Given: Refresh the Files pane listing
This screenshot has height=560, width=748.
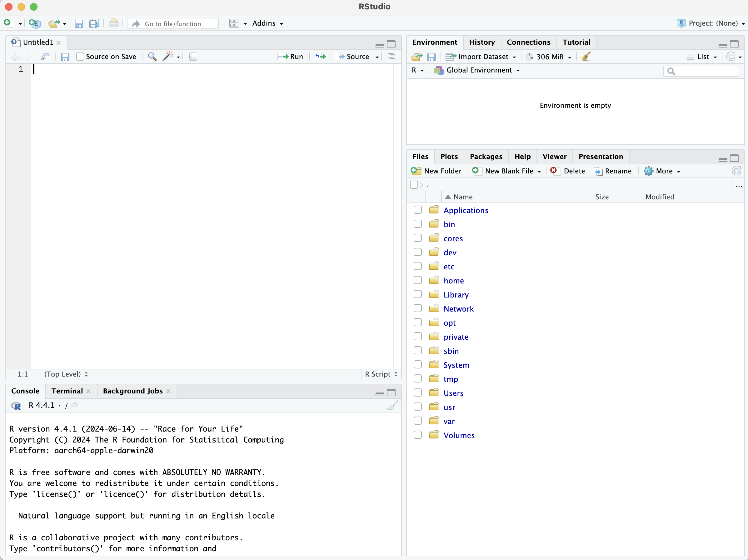Looking at the screenshot, I should [736, 171].
